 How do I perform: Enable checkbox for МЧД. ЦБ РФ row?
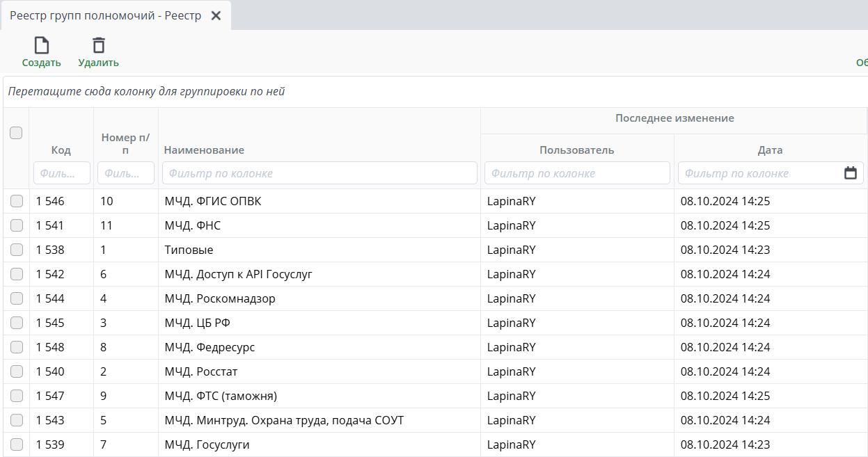point(17,323)
